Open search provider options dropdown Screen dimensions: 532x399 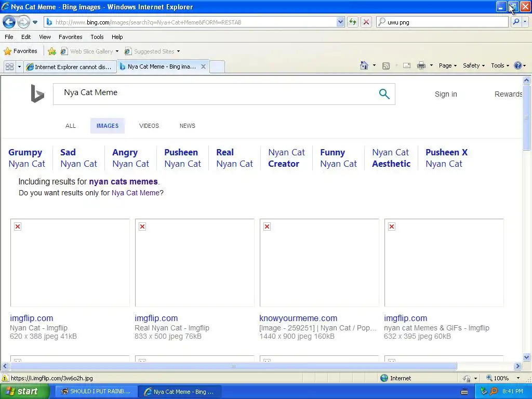tap(525, 22)
